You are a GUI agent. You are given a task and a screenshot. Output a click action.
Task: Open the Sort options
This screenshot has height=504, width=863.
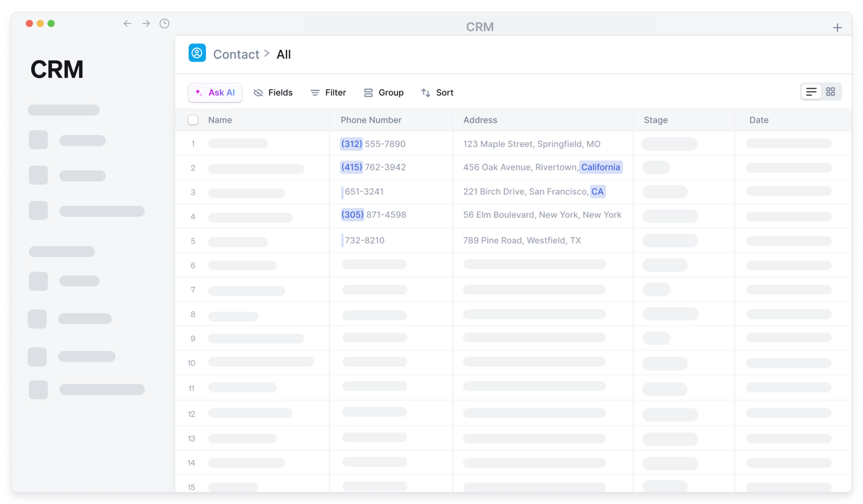437,93
